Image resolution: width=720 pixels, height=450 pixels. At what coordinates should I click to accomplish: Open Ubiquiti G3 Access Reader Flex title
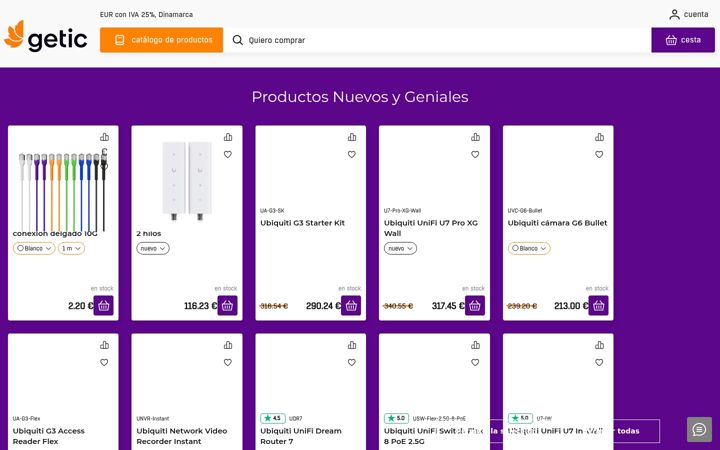pyautogui.click(x=49, y=436)
